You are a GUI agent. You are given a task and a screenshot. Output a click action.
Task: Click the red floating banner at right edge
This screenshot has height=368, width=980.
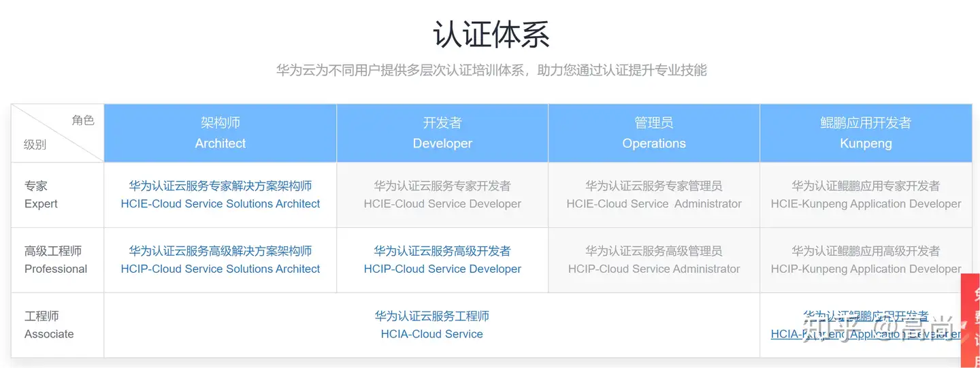[x=971, y=320]
